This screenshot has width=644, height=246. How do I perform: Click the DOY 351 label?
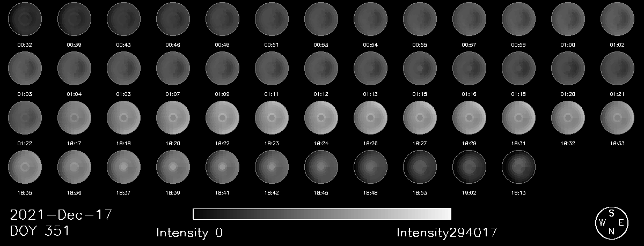tap(39, 232)
